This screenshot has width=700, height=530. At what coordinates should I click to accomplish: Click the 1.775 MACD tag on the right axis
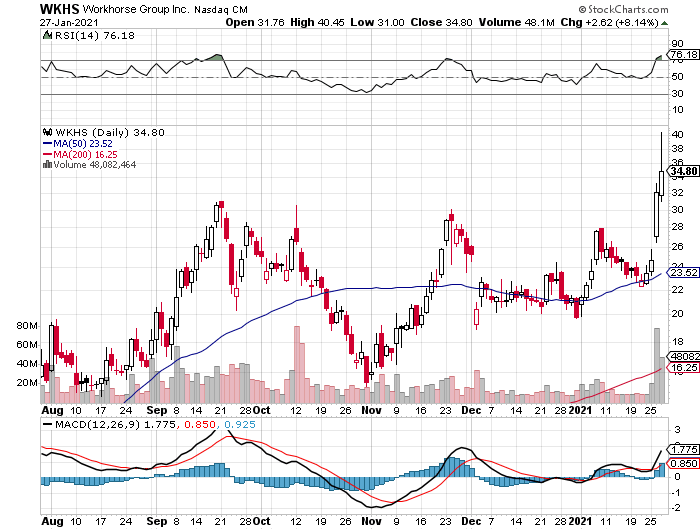tap(683, 449)
